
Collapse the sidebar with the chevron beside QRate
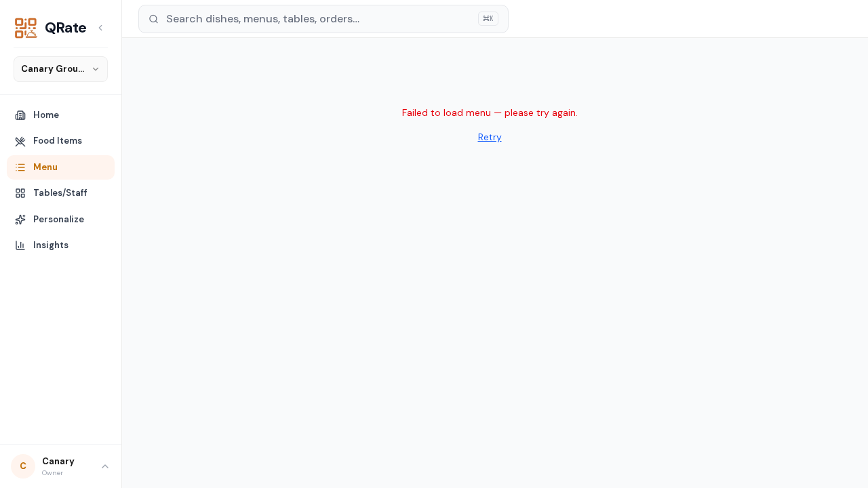[100, 28]
